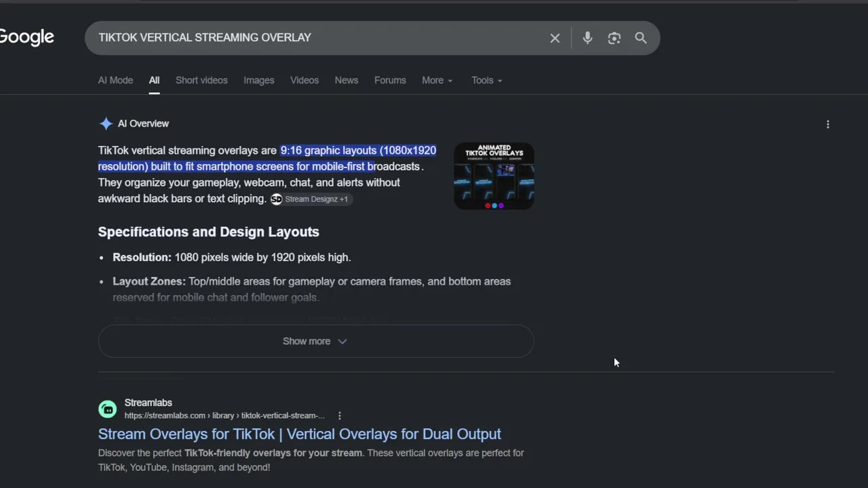
Task: Open the Streamlabs result three-dot menu
Action: click(x=339, y=415)
